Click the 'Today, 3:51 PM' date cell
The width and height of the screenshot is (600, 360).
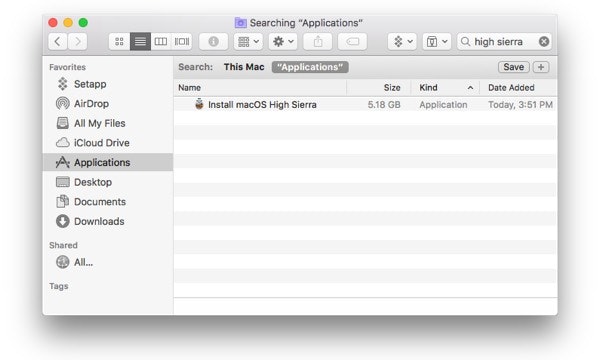(520, 105)
